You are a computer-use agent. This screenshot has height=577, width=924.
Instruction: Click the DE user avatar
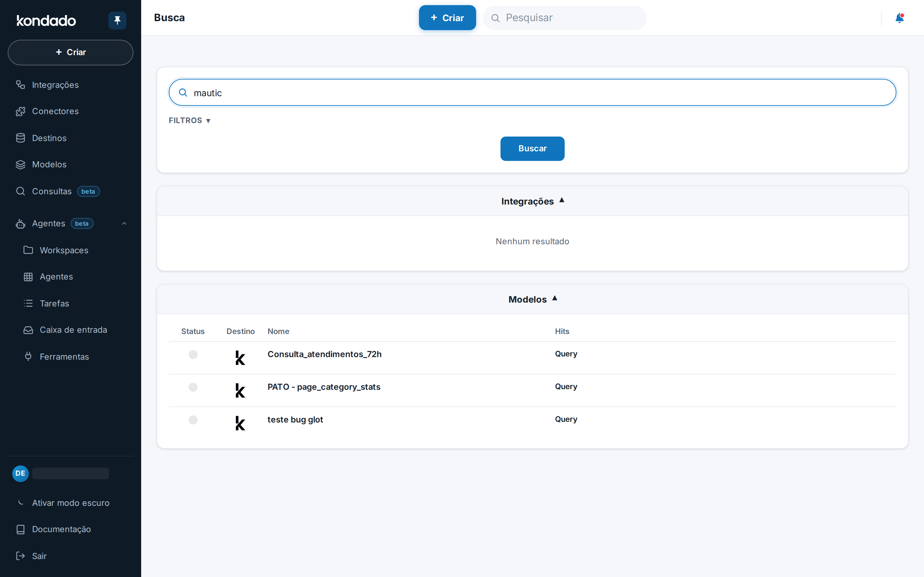(21, 473)
